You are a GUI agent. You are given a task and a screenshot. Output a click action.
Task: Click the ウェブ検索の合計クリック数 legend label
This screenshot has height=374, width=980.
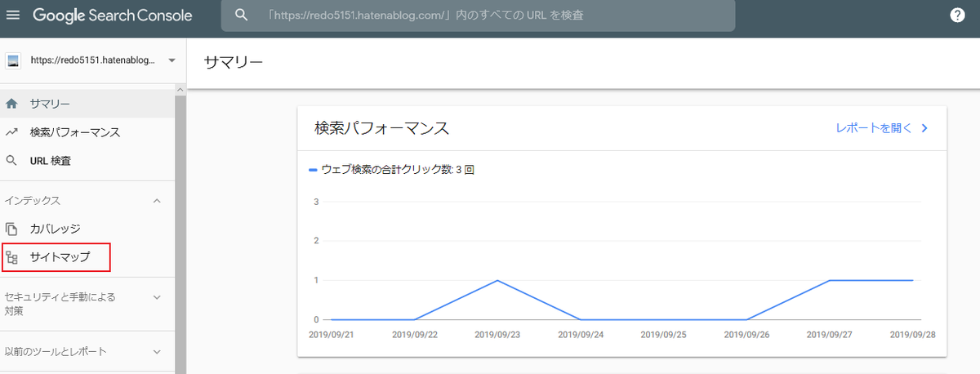(398, 171)
